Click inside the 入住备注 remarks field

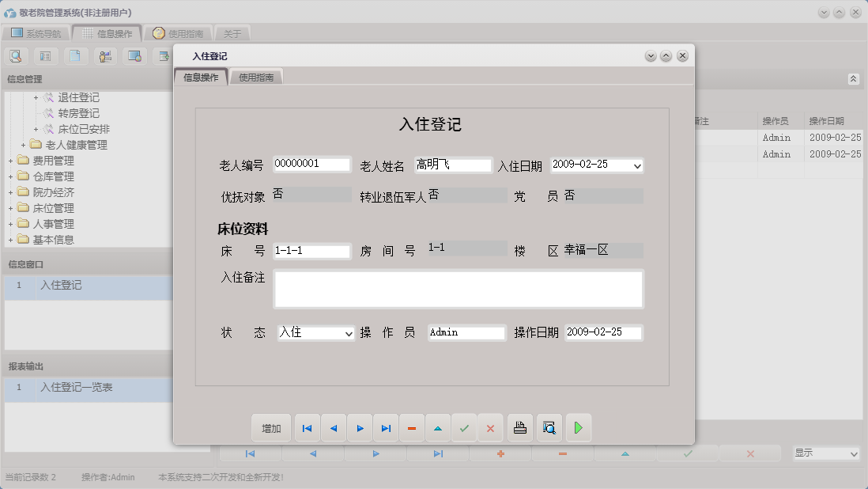click(459, 289)
